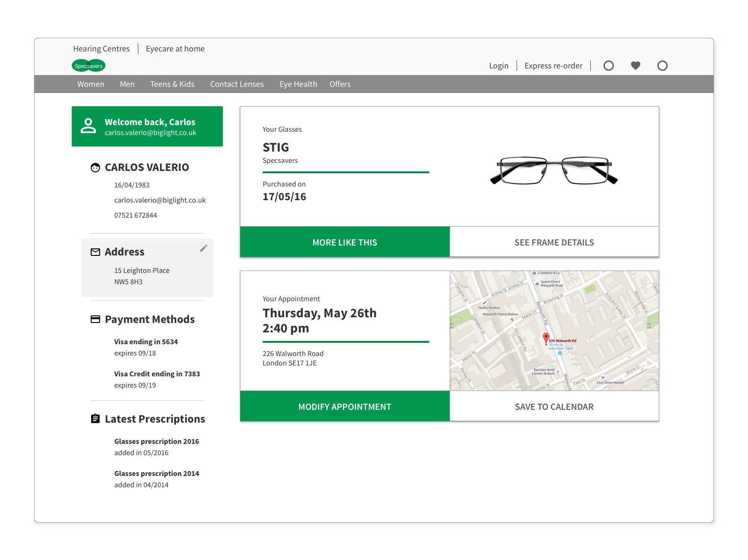Click the user avatar icon in welcome banner
This screenshot has width=748, height=560.
point(88,126)
